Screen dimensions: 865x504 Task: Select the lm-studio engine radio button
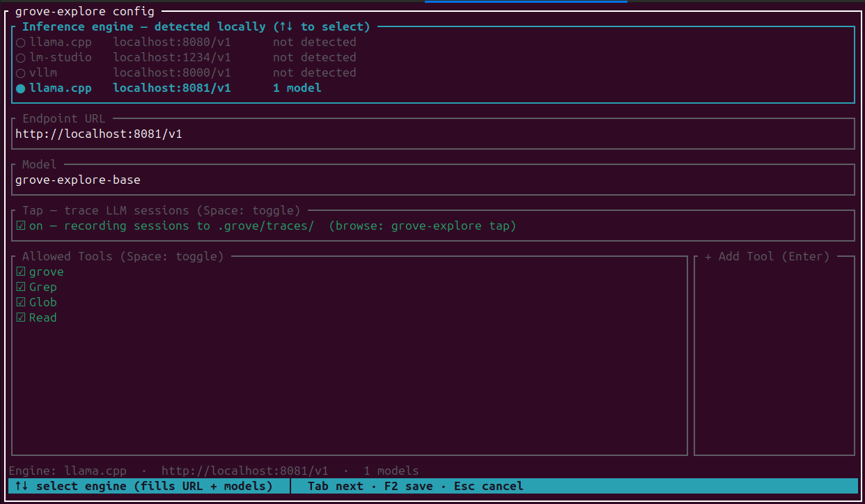click(21, 58)
